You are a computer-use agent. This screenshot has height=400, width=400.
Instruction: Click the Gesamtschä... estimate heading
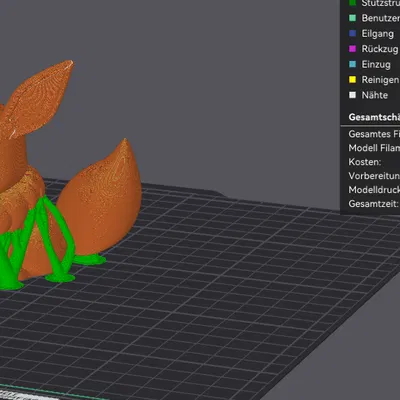[x=374, y=117]
